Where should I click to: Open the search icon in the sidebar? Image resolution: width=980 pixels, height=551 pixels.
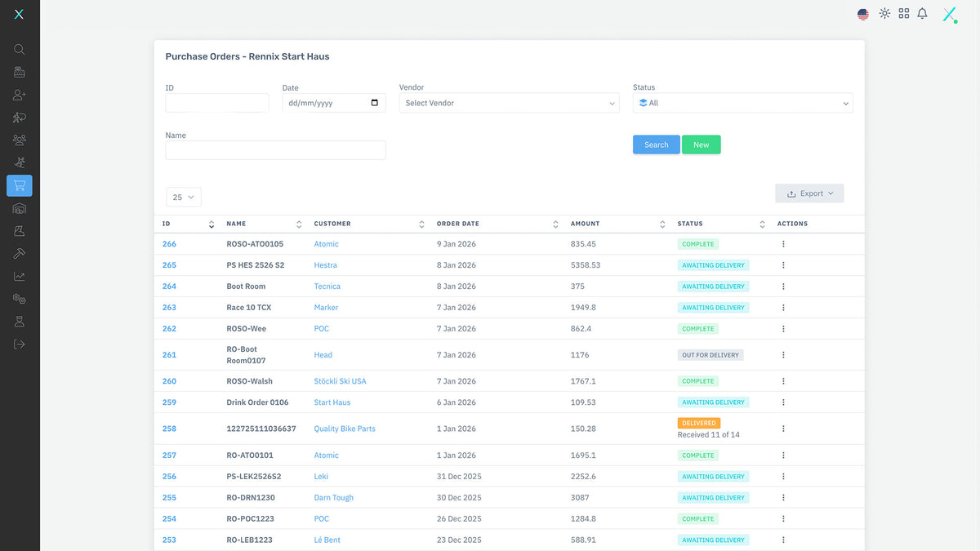tap(19, 49)
